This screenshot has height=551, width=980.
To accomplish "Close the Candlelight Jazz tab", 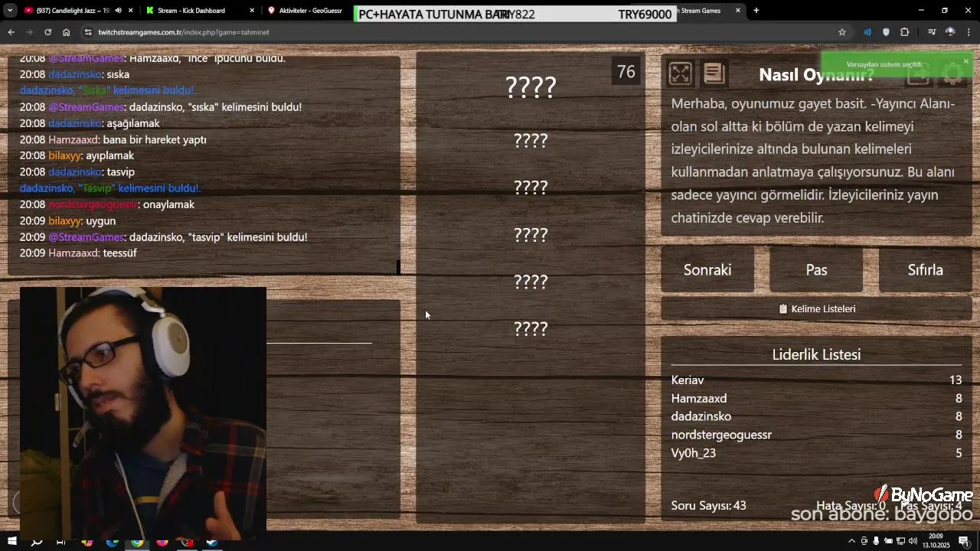I will [x=131, y=11].
